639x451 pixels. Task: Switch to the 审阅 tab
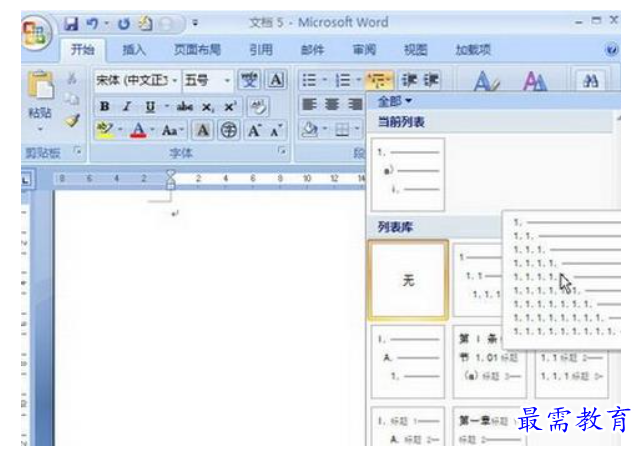[x=364, y=50]
